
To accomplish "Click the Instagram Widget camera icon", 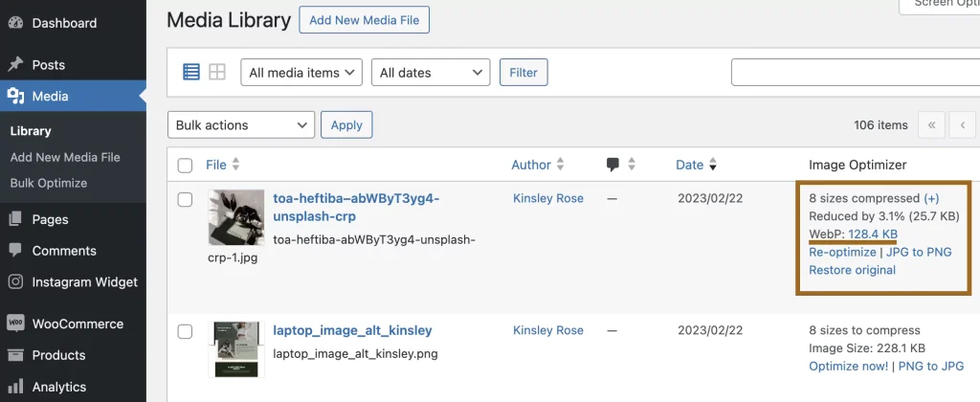I will (15, 281).
